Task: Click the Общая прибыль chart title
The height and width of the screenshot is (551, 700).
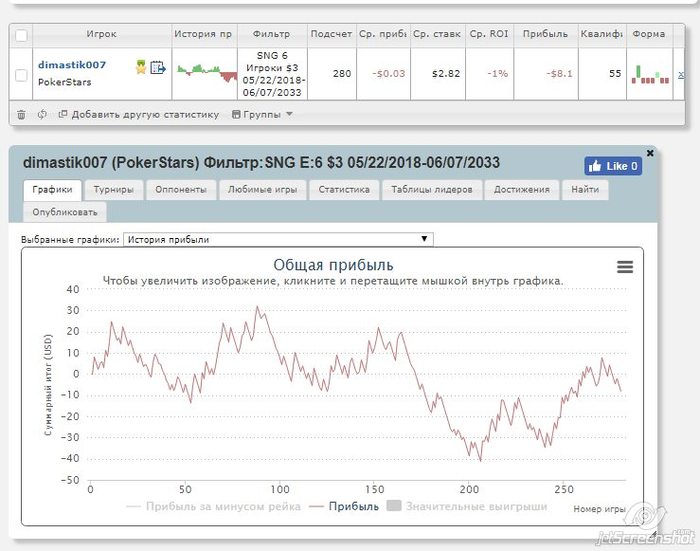Action: (333, 265)
